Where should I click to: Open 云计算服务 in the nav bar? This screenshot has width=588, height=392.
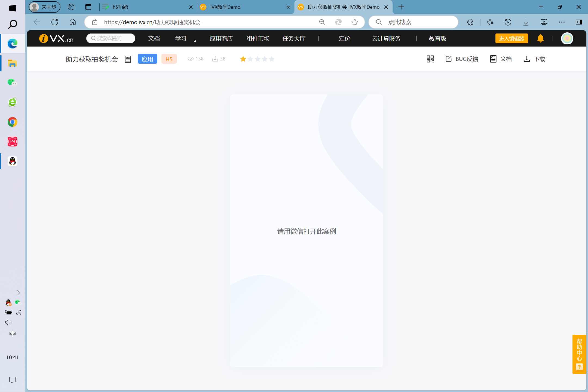pyautogui.click(x=386, y=39)
